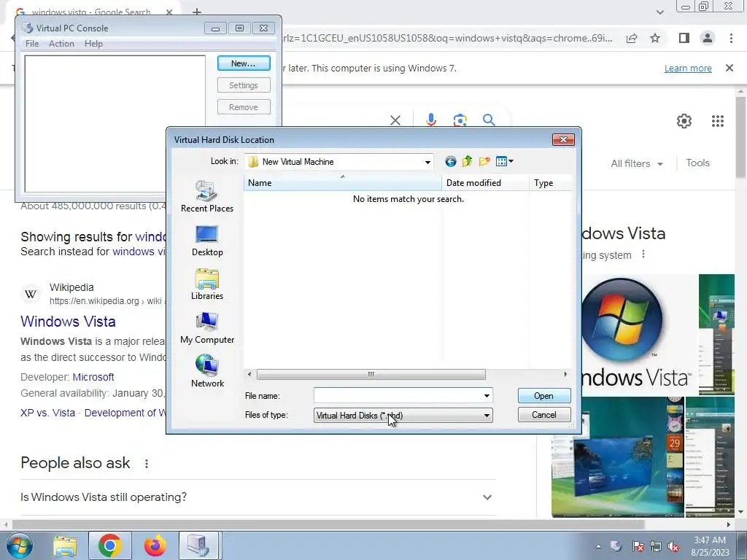Viewport: 747px width, 560px height.
Task: Open the Windows Vista Wikipedia result
Action: coord(68,322)
